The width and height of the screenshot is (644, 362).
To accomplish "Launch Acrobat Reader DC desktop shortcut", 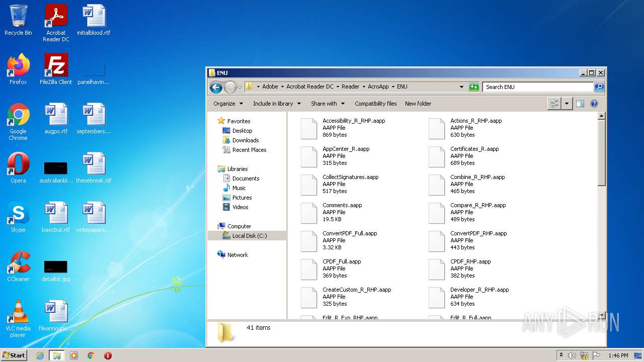I will pos(56,23).
